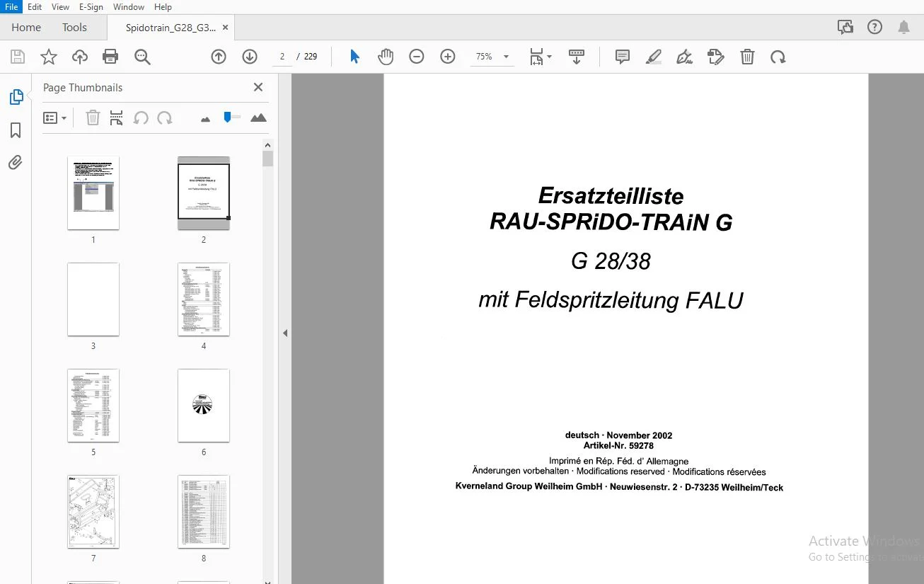Click the insert/extract pages icon in thumbnails panel
924x584 pixels.
(117, 118)
